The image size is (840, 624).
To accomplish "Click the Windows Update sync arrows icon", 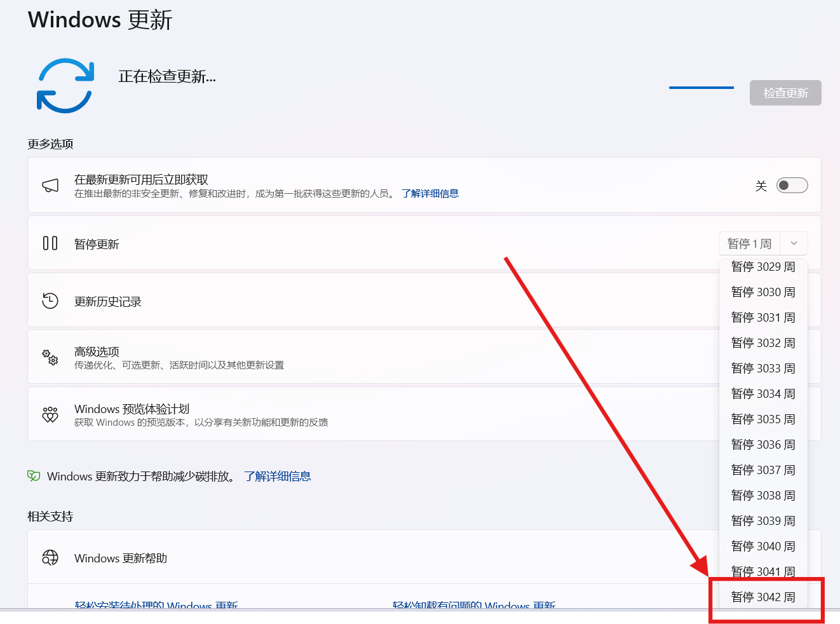I will point(65,86).
